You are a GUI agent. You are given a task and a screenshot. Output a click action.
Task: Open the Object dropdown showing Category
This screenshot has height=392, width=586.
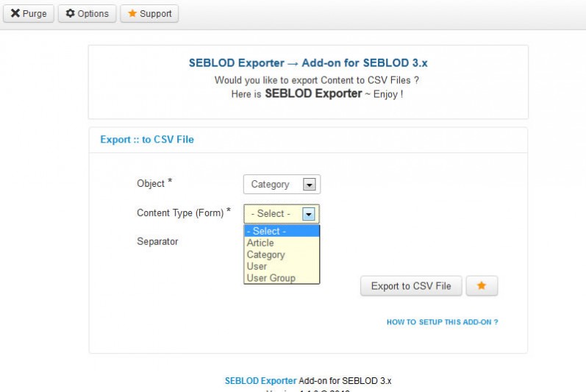282,184
